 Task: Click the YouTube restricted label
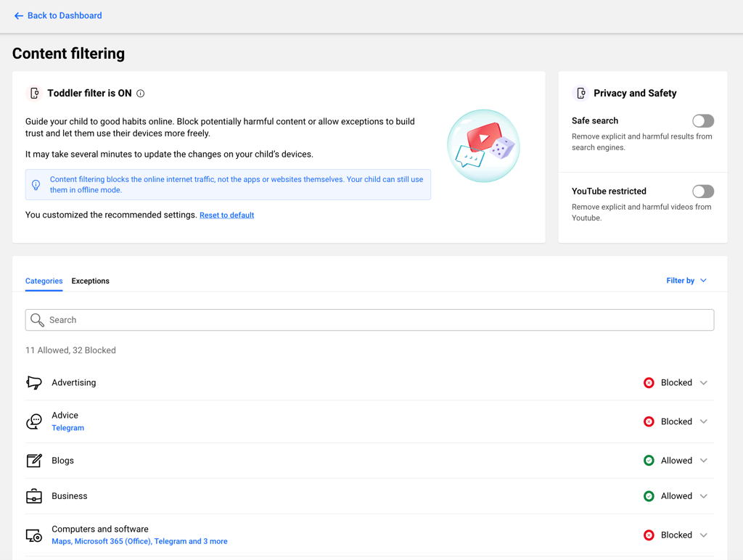click(x=609, y=192)
